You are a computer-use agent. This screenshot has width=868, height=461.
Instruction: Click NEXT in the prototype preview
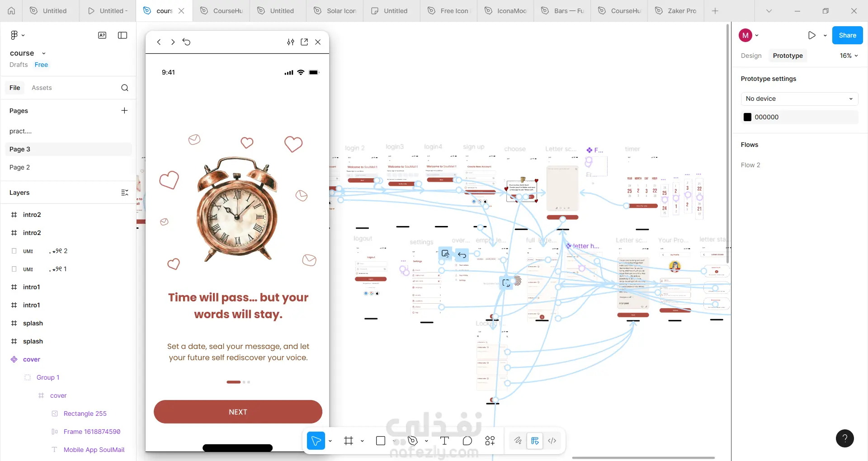coord(238,412)
